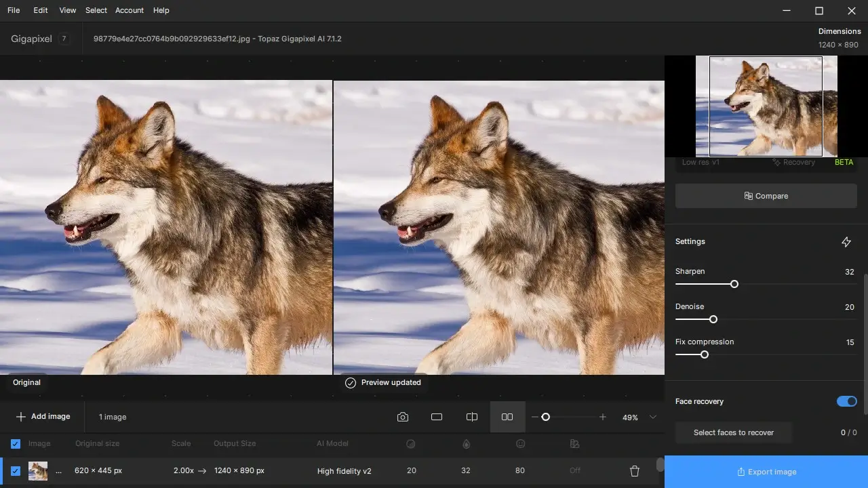Delete the image with trash icon

pyautogui.click(x=635, y=471)
